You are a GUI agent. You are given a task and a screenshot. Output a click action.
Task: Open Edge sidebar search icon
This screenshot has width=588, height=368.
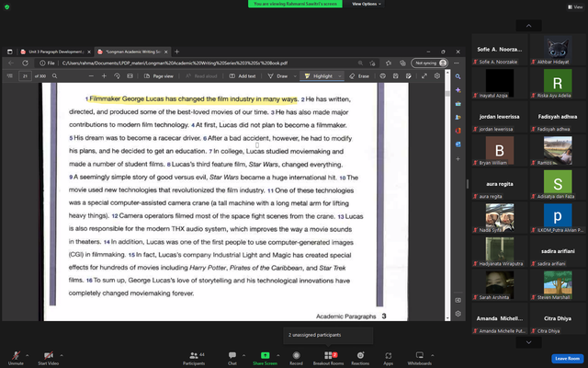point(458,76)
